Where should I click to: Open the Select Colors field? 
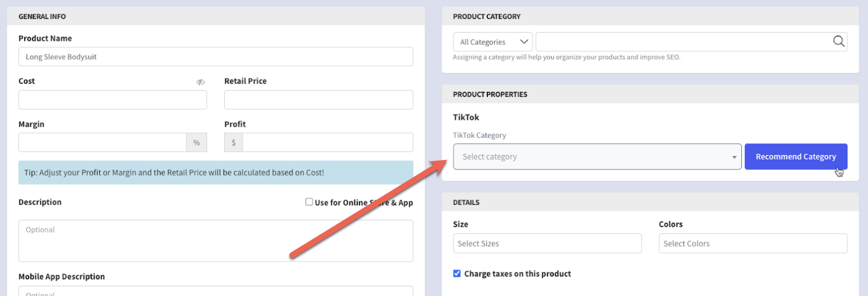(x=753, y=244)
